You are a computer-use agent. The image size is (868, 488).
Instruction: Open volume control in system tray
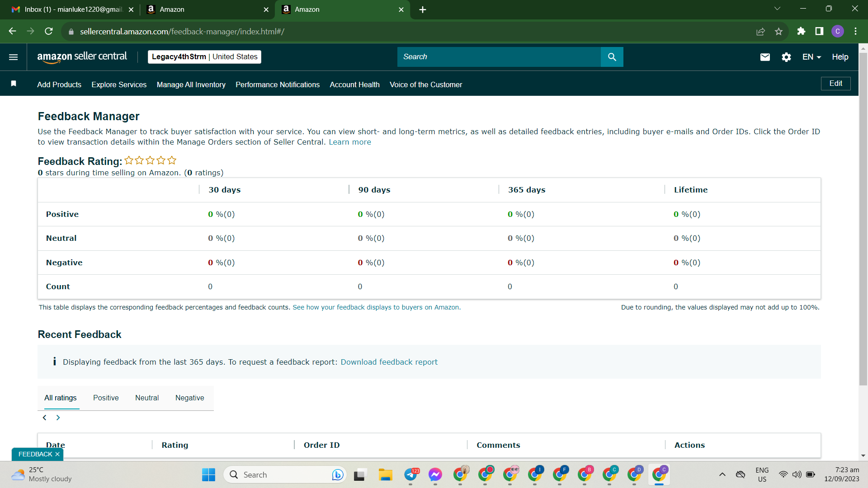(x=797, y=474)
